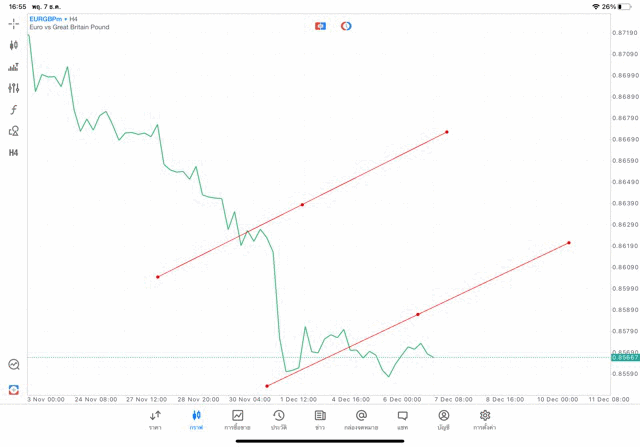Screen dimensions: 640x447
Task: Change chart type via candlestick icon
Action: pyautogui.click(x=14, y=45)
